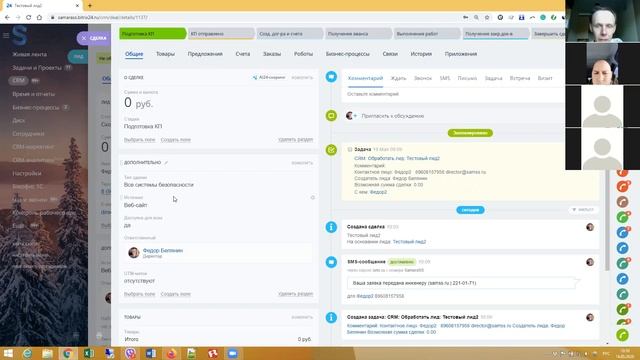The image size is (640, 360).
Task: Click 'Выбрать поле' in 'О сделке' section
Action: [140, 140]
